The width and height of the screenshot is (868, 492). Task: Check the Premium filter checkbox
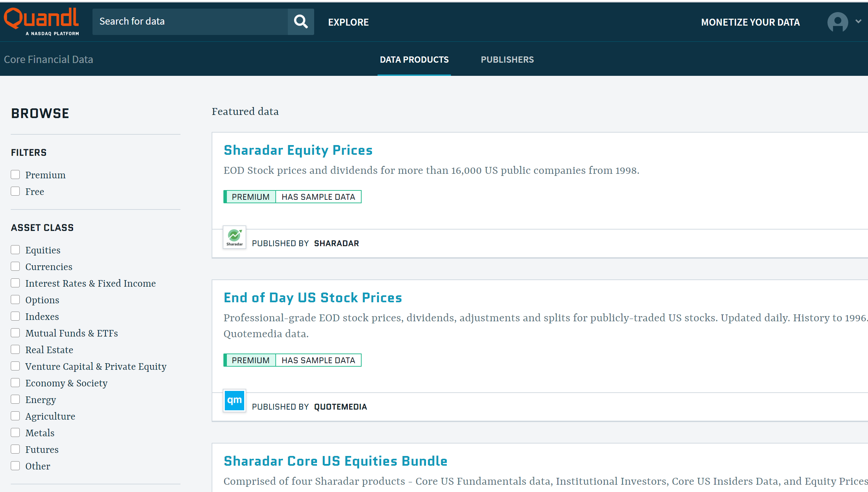[x=15, y=175]
